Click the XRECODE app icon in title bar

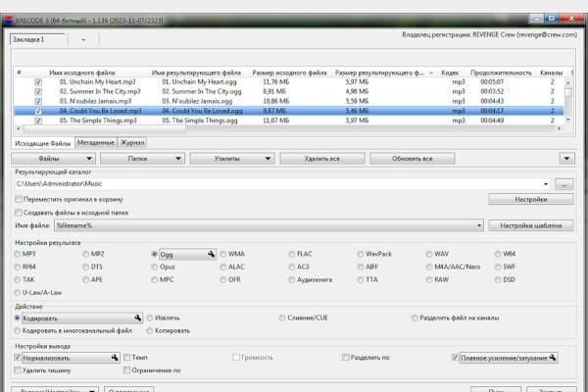8,21
